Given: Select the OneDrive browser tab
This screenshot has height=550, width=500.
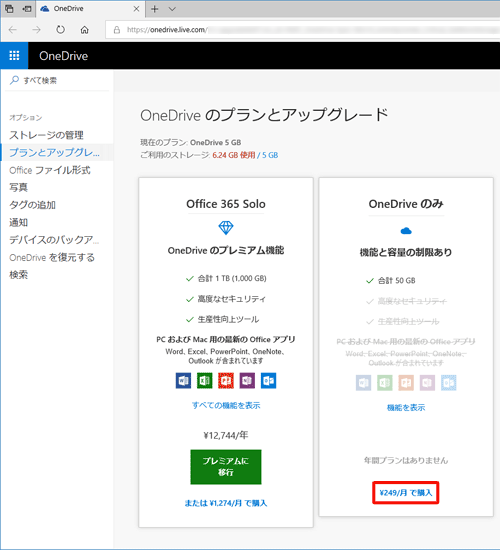Looking at the screenshot, I should [x=90, y=9].
